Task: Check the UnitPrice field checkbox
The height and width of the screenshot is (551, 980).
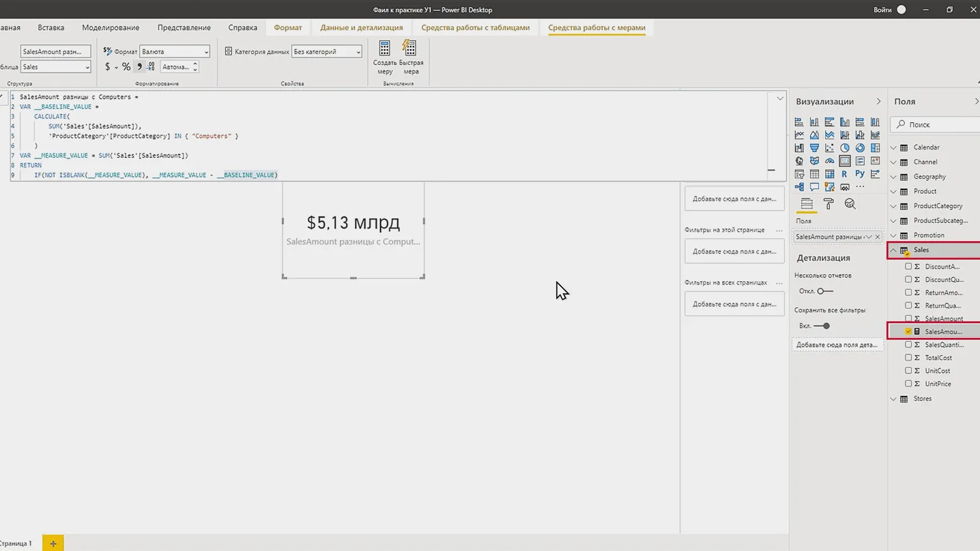Action: 908,384
